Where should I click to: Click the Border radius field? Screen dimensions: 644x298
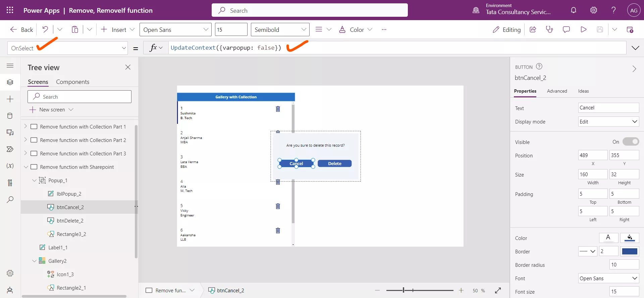(624, 264)
